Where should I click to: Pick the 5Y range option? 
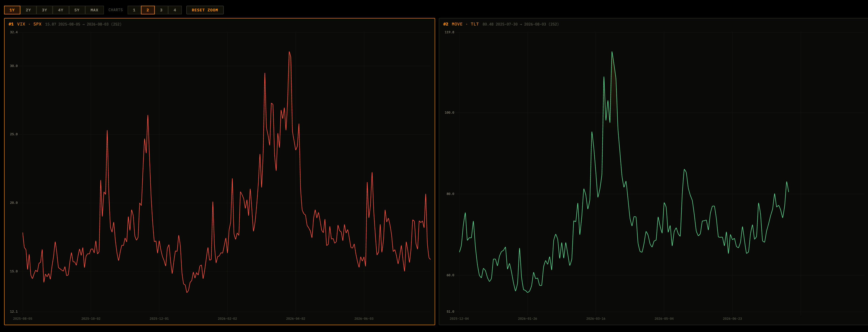77,10
